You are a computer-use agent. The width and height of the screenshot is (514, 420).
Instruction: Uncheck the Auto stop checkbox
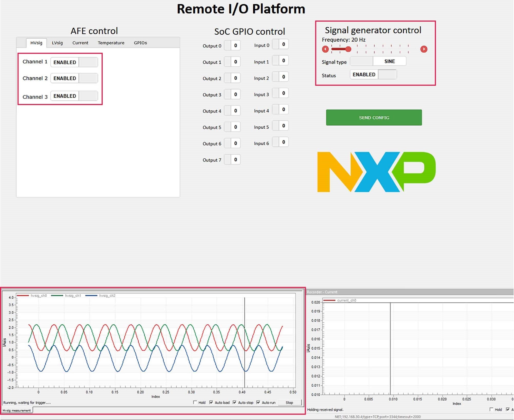pyautogui.click(x=234, y=402)
